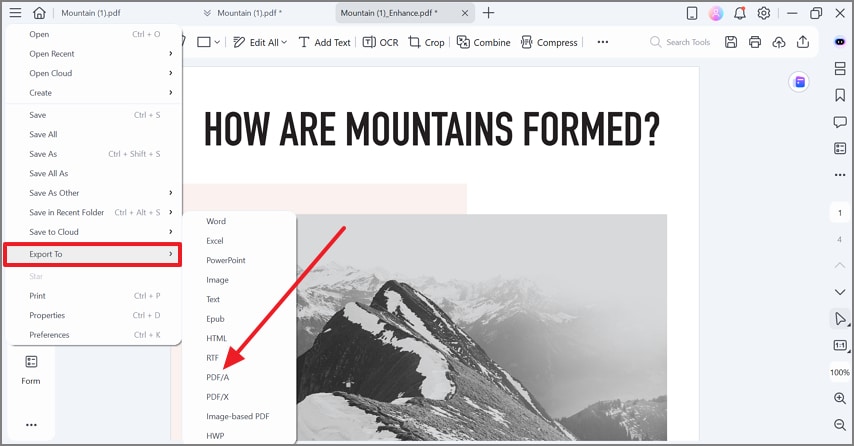854x446 pixels.
Task: Go to the Home icon
Action: pos(39,13)
